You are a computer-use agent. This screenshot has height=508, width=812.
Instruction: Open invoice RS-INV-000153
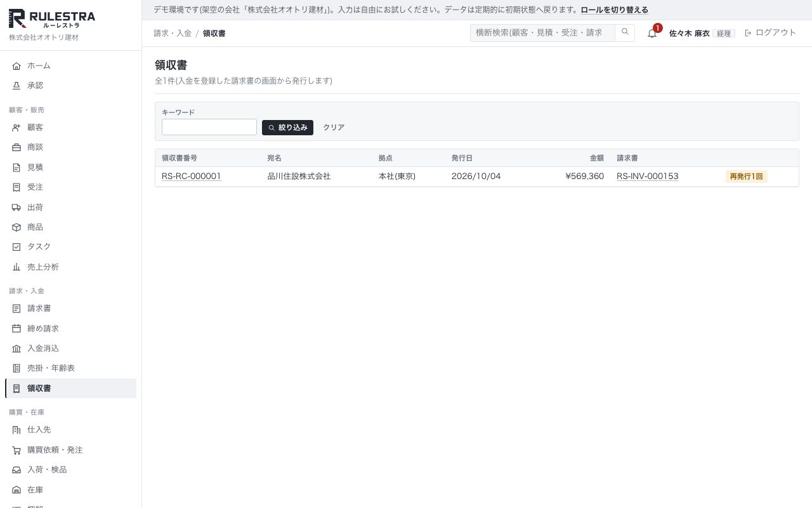click(647, 177)
